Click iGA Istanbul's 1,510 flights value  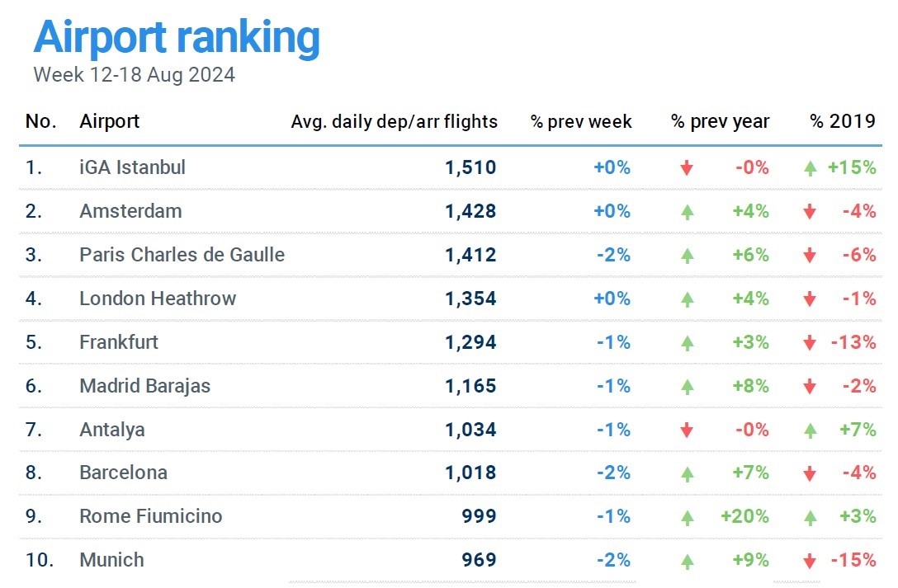tap(470, 167)
